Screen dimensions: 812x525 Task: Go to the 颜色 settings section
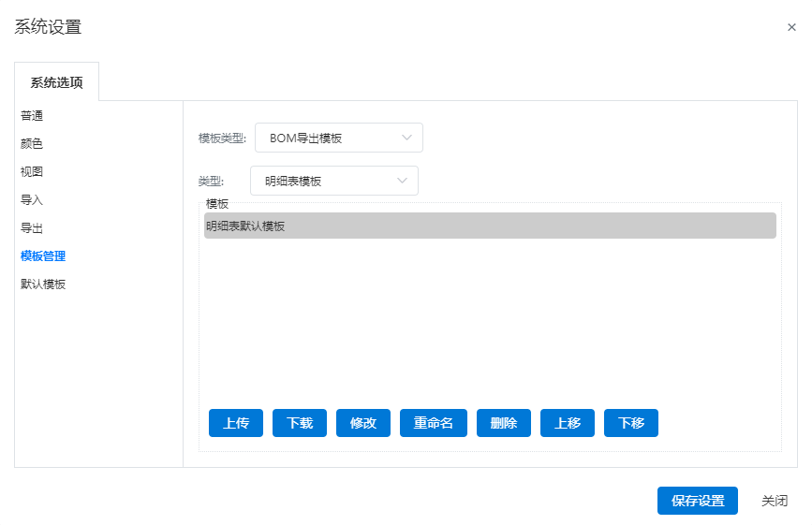[x=32, y=143]
